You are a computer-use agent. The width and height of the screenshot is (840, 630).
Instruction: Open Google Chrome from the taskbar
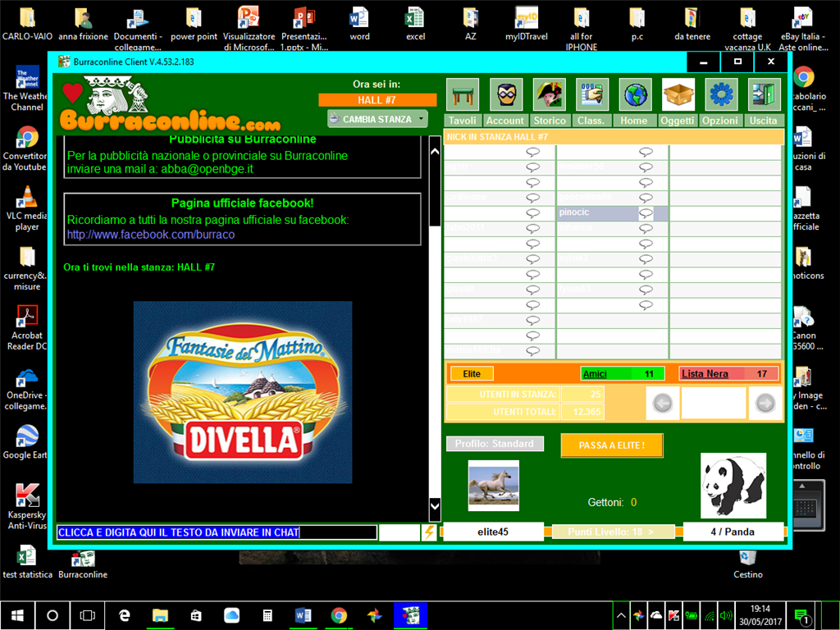(339, 615)
